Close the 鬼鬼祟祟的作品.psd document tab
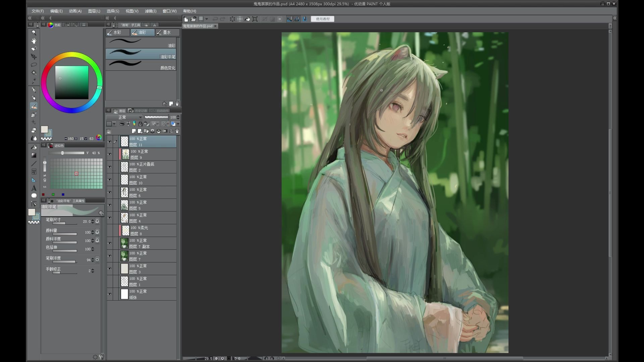 215,26
